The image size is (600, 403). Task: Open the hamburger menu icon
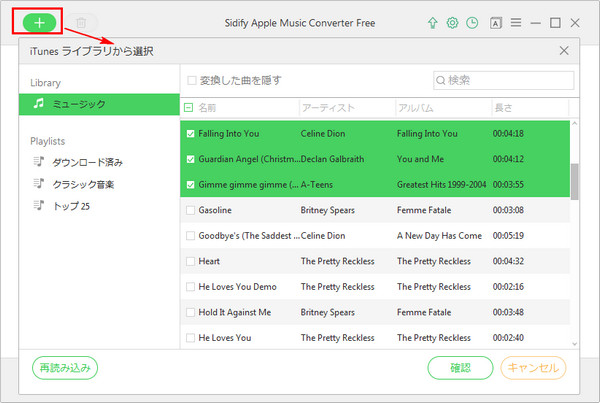point(515,22)
